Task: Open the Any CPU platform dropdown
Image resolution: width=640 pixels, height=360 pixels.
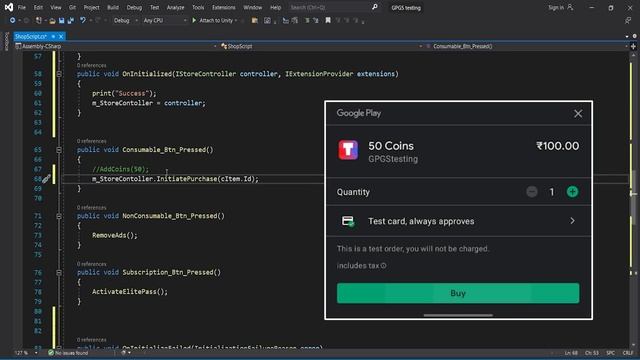Action: (x=164, y=20)
